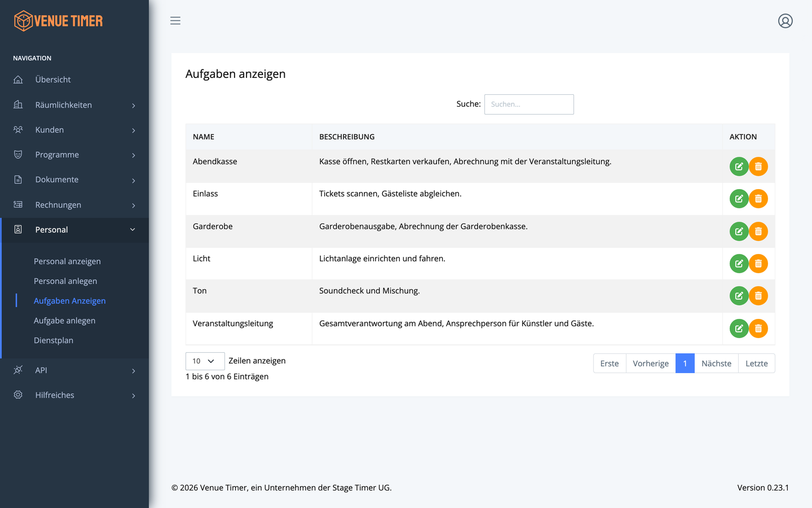Open Aufgabe anlegen submenu item

point(65,321)
